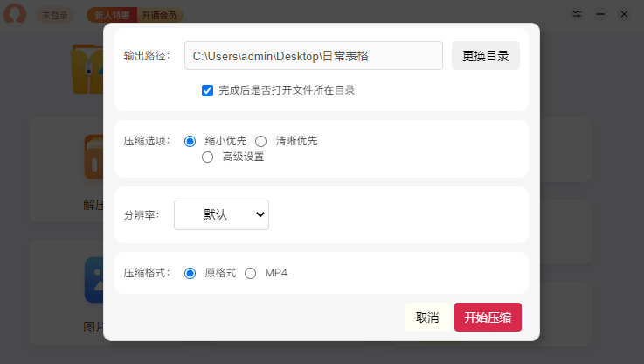
Task: Click the blue 图片 image icon
Action: tap(93, 280)
